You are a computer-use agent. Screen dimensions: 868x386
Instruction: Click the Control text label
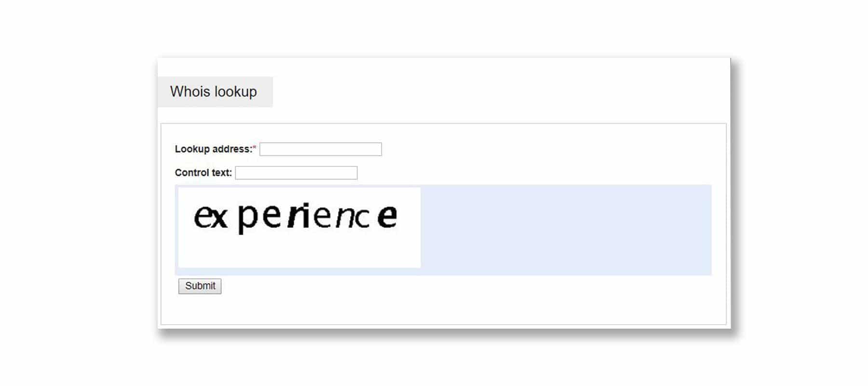tap(203, 173)
